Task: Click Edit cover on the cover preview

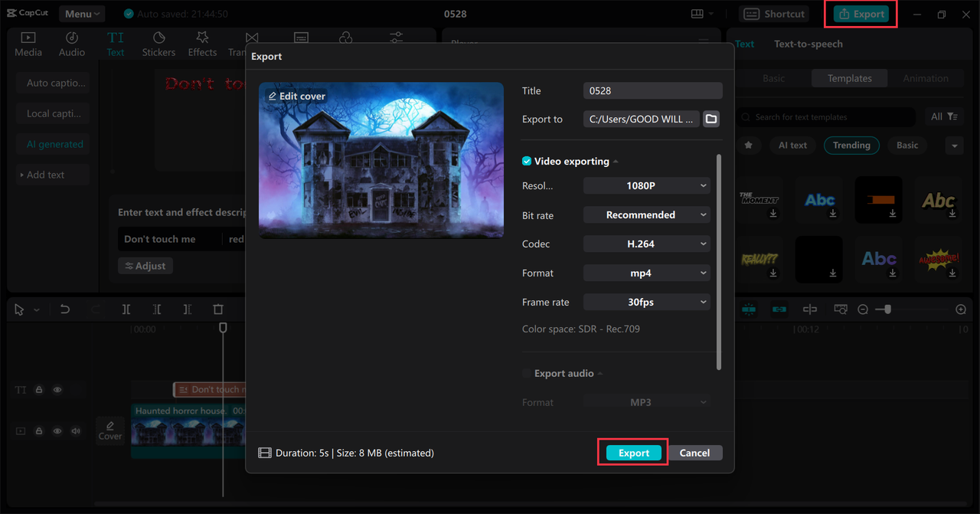Action: (297, 96)
